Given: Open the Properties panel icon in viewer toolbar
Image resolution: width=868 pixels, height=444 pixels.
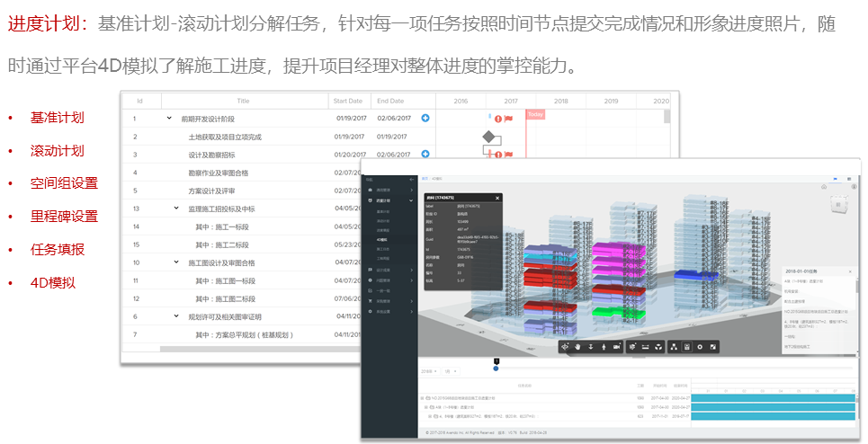Looking at the screenshot, I should pyautogui.click(x=686, y=347).
